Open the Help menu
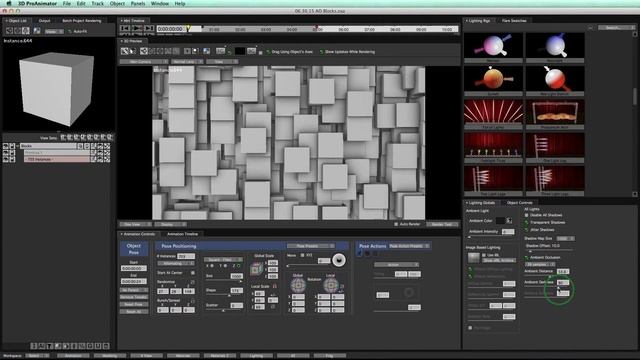This screenshot has width=640, height=360. coord(180,3)
